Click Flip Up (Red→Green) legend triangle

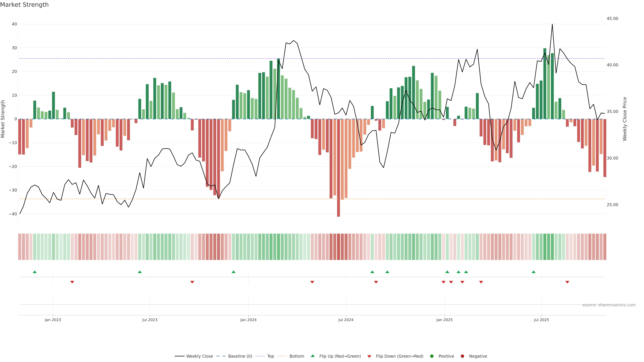tap(312, 356)
